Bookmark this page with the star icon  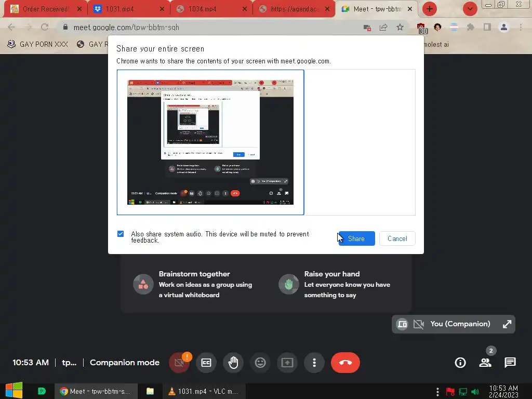[400, 28]
